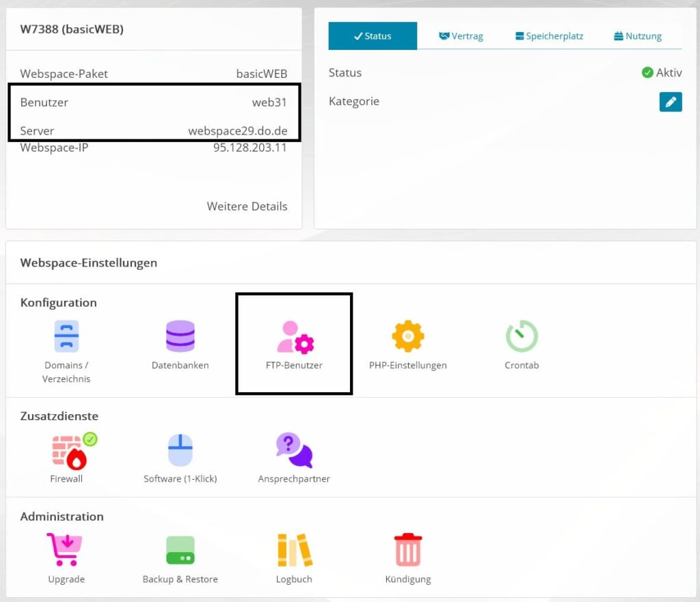Click the Webspace-IP address 95.128.203.11

(x=250, y=148)
